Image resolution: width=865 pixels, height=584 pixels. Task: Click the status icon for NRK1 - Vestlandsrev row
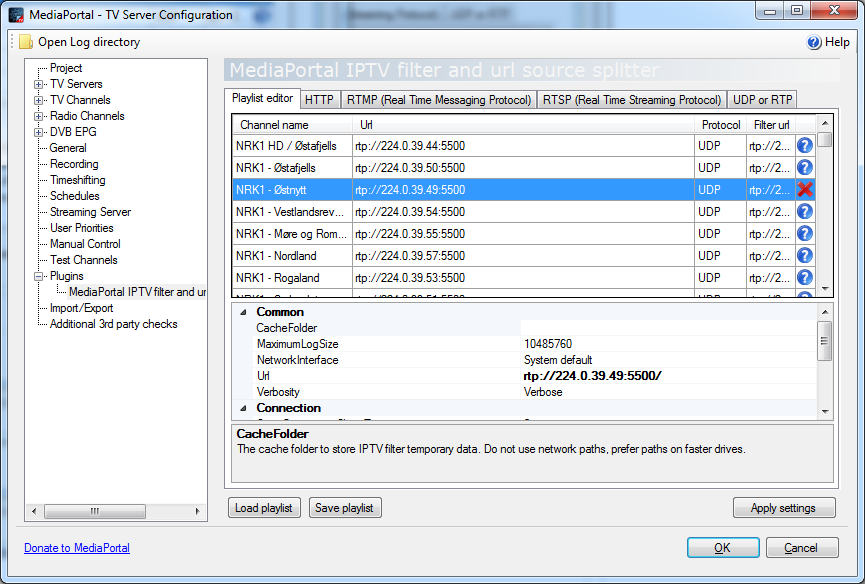click(805, 212)
